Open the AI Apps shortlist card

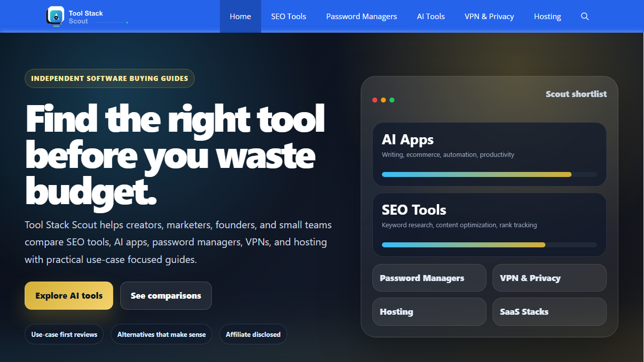click(490, 154)
